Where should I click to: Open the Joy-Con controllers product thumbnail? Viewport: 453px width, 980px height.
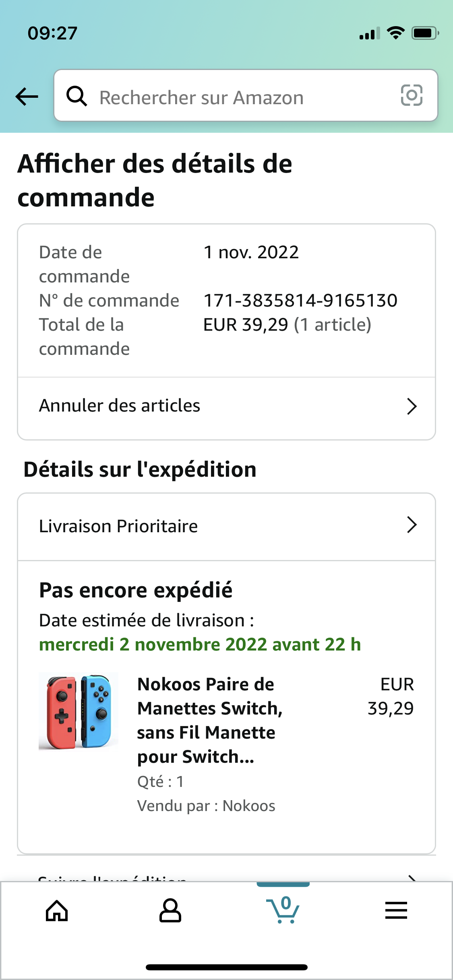point(79,711)
